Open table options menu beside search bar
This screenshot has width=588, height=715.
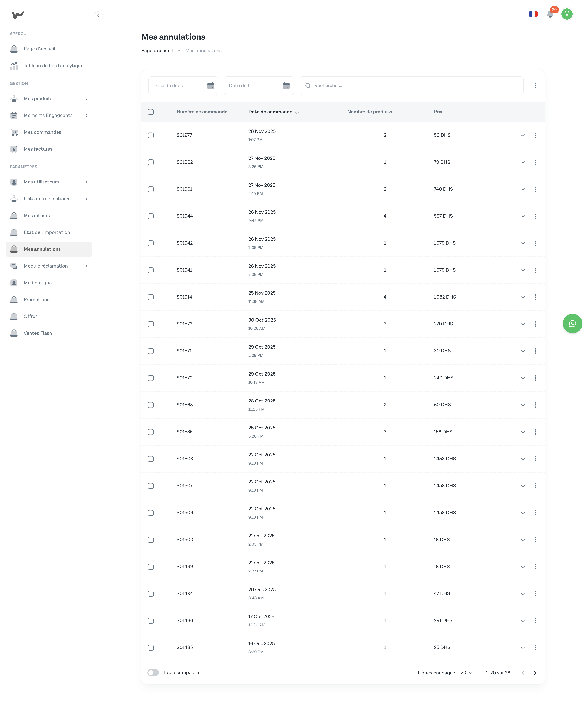coord(535,86)
